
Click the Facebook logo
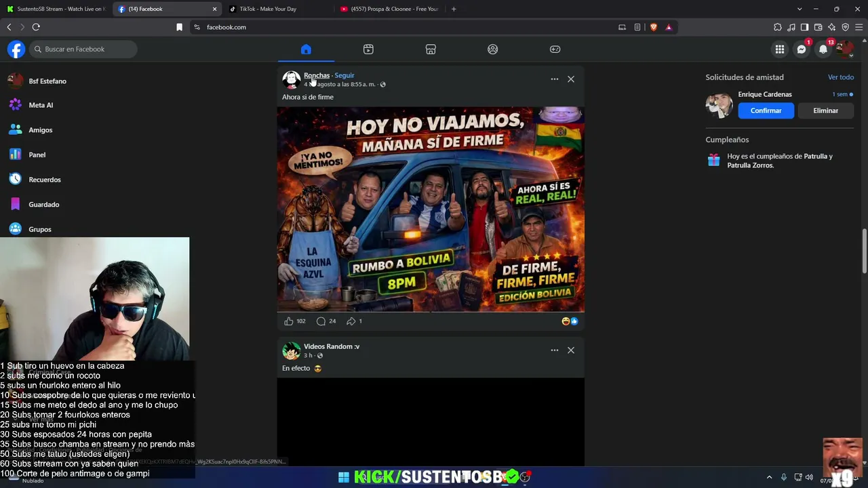[16, 49]
